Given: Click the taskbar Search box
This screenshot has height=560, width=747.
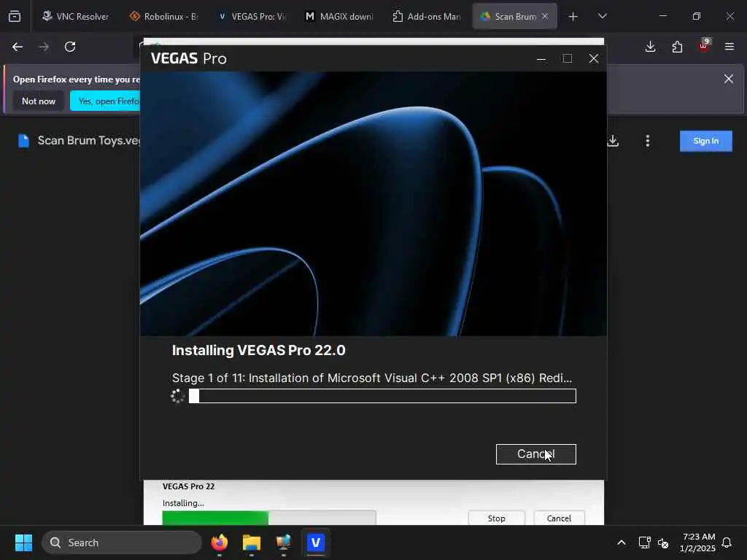Looking at the screenshot, I should (122, 542).
